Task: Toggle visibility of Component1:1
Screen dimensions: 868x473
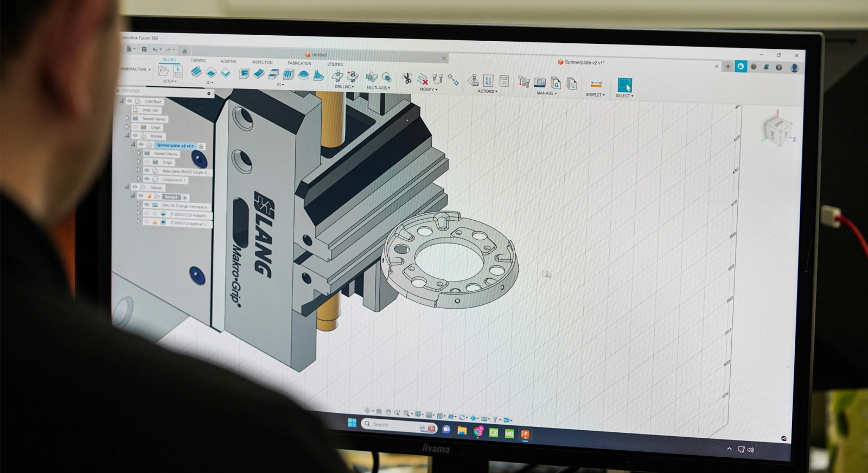Action: click(x=146, y=179)
